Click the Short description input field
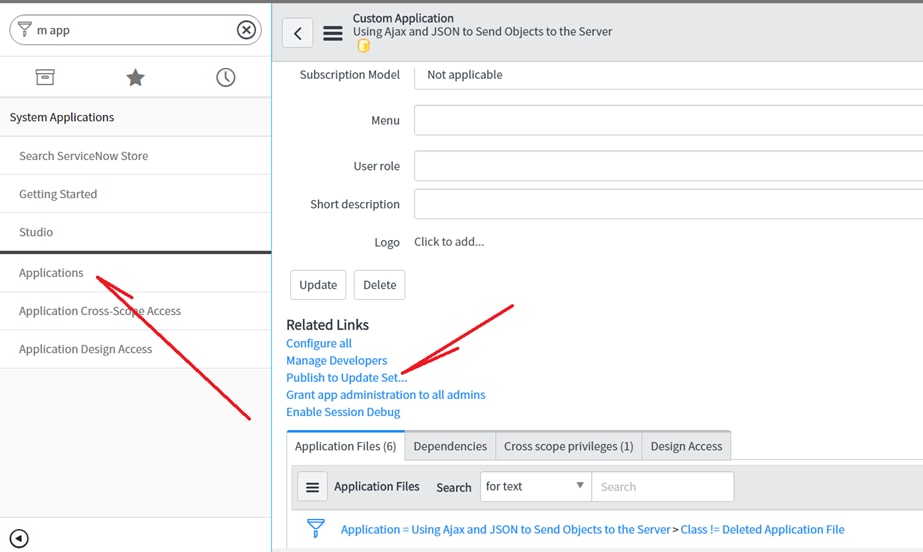This screenshot has height=552, width=923. [x=668, y=204]
